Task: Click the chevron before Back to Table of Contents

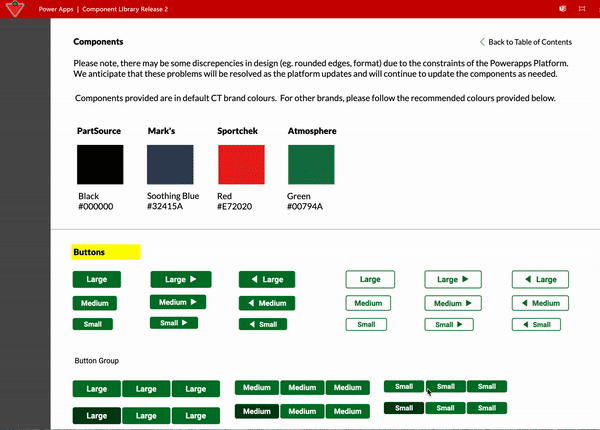Action: click(x=482, y=42)
